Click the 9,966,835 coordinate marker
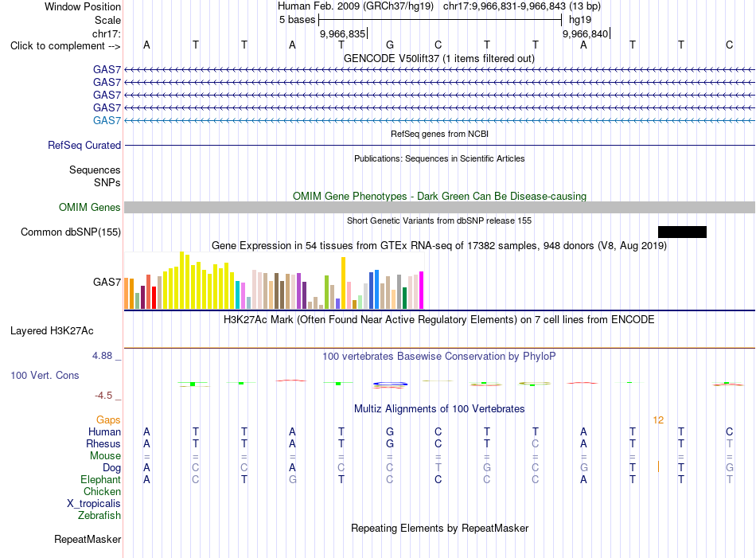The image size is (756, 558). point(343,33)
